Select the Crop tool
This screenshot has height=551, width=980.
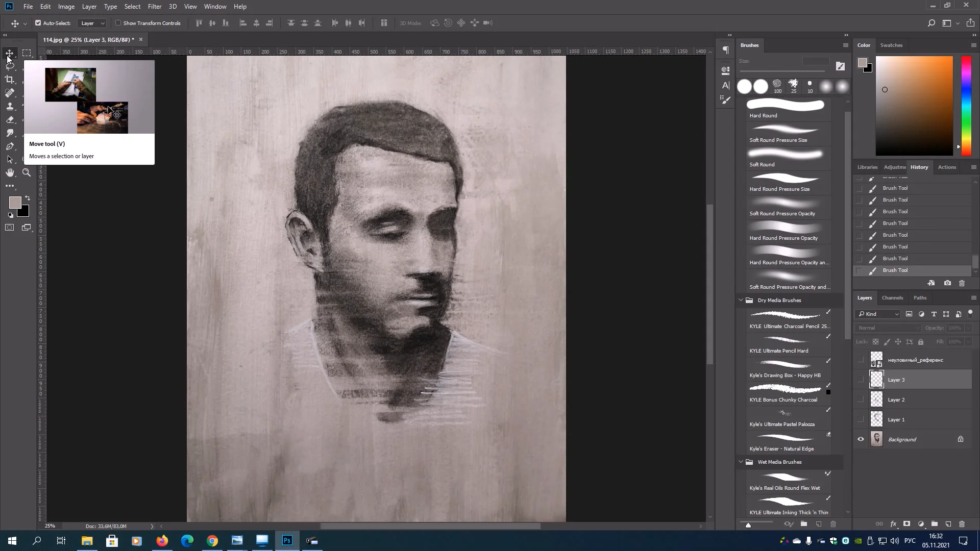click(x=10, y=80)
